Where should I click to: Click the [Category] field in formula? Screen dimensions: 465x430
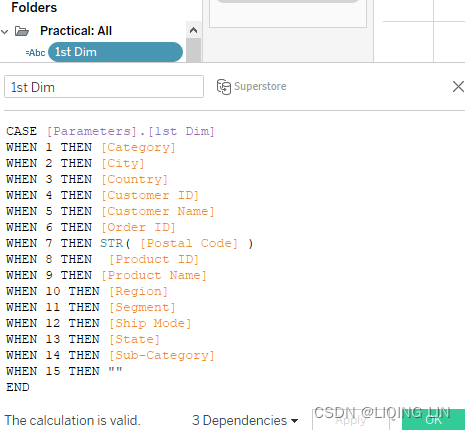pyautogui.click(x=138, y=147)
